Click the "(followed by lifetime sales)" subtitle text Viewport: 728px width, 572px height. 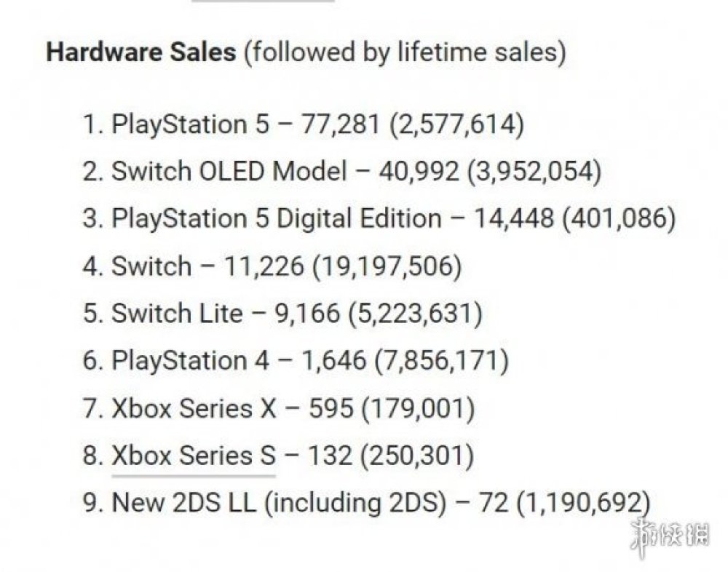click(405, 53)
